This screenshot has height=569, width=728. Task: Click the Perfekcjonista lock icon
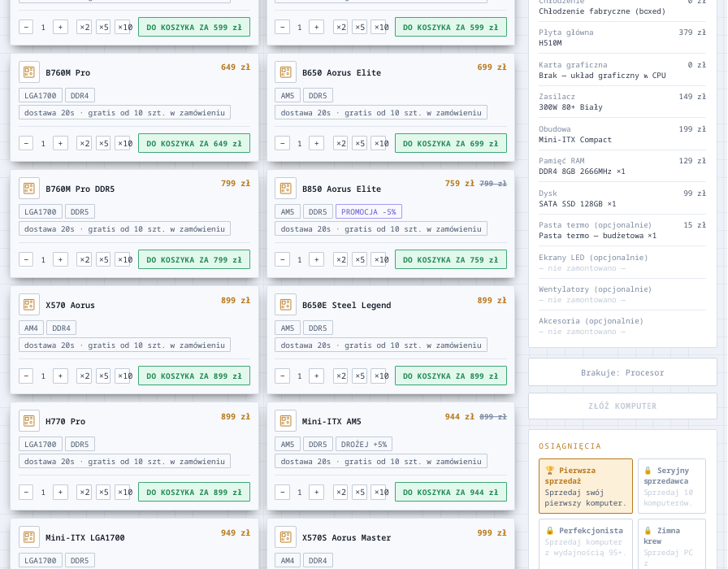click(550, 531)
